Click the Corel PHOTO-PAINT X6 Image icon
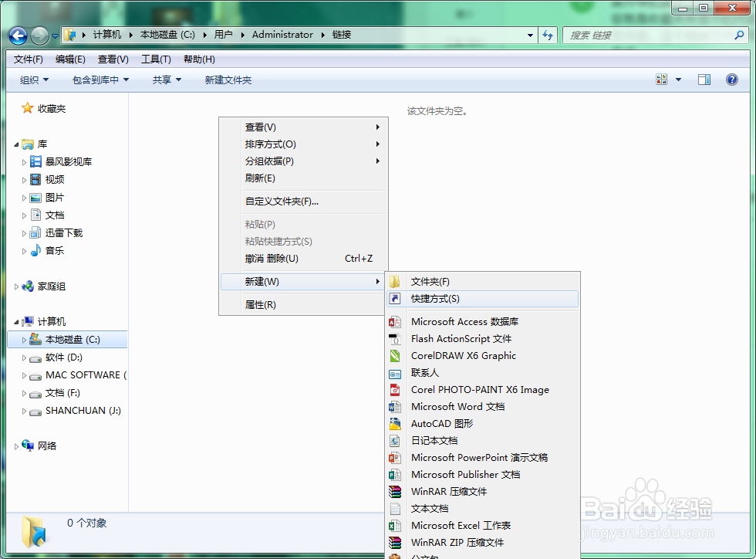The height and width of the screenshot is (559, 756). click(395, 390)
